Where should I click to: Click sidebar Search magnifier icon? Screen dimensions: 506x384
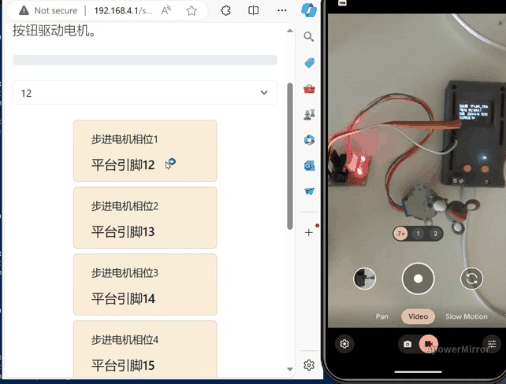[x=309, y=36]
